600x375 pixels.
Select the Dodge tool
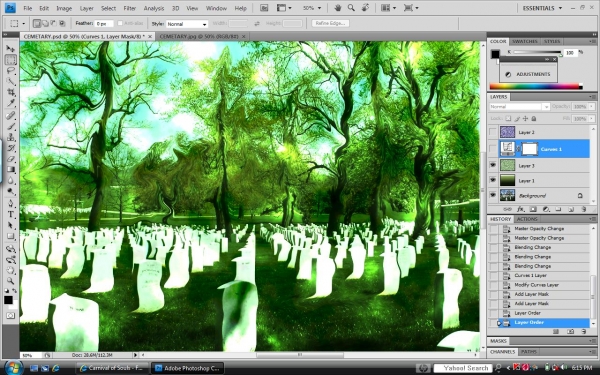click(x=10, y=191)
